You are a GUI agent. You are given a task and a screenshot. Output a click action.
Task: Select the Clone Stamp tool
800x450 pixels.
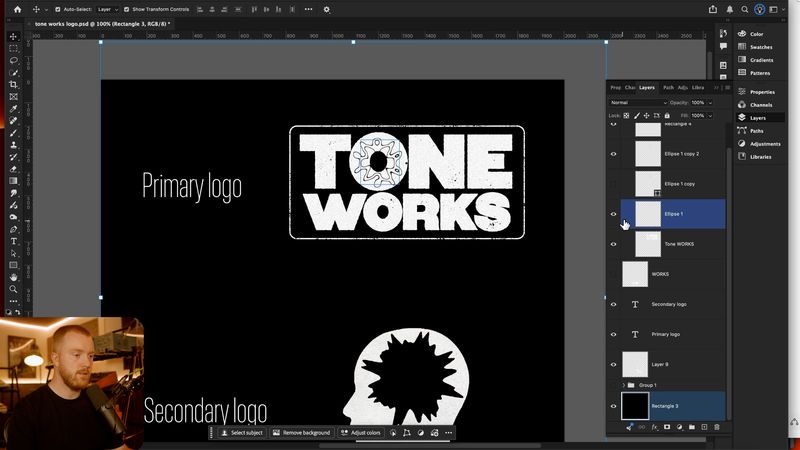[14, 145]
